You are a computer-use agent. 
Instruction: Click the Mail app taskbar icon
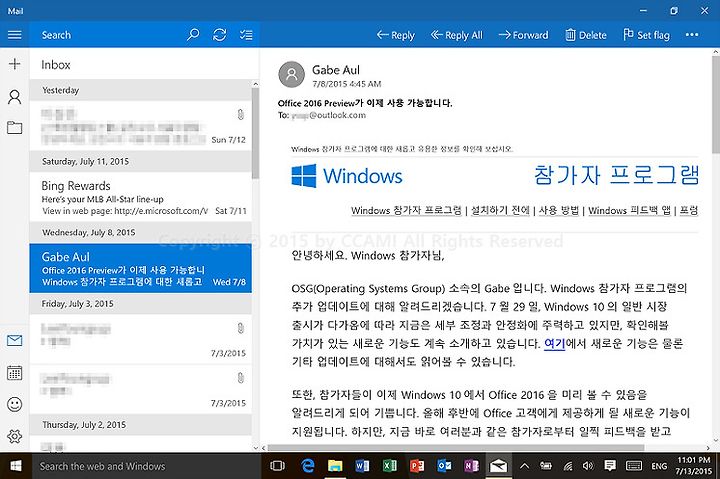(x=498, y=466)
